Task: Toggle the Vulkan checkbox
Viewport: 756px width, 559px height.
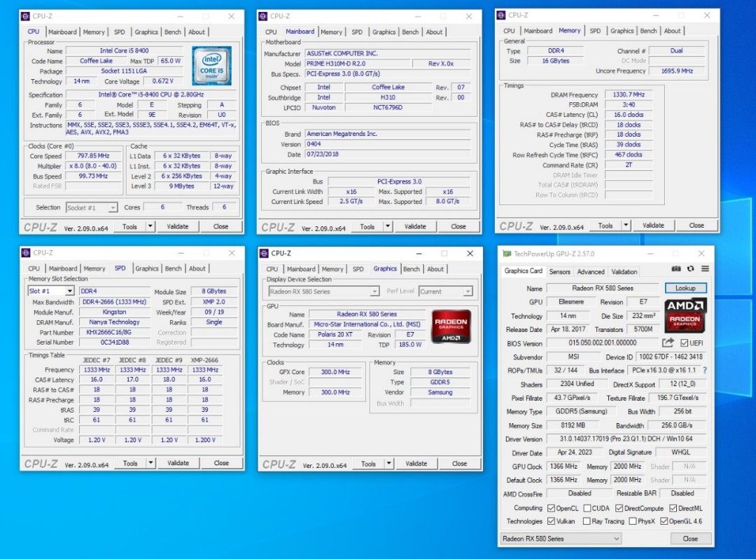Action: (x=551, y=521)
